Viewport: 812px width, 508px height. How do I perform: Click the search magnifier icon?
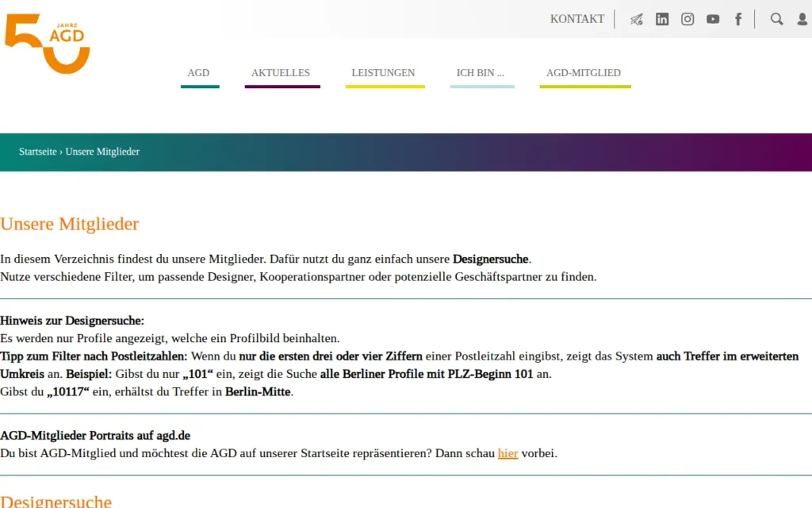click(x=776, y=19)
